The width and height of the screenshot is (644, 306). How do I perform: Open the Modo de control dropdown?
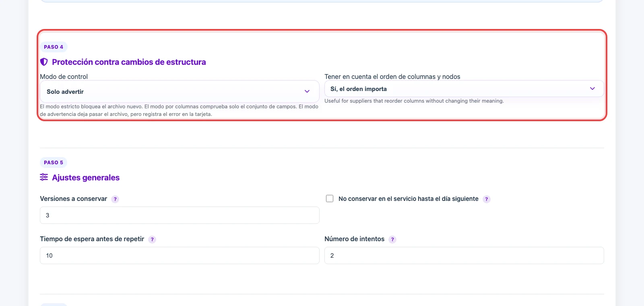180,91
